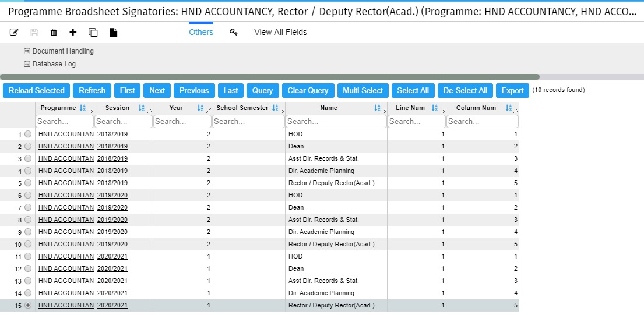Open 2018/2019 session link in row 5
Image resolution: width=644 pixels, height=315 pixels.
(x=112, y=182)
